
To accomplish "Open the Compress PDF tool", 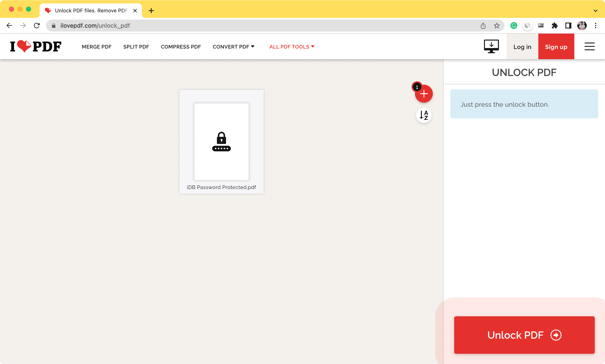I will tap(181, 47).
